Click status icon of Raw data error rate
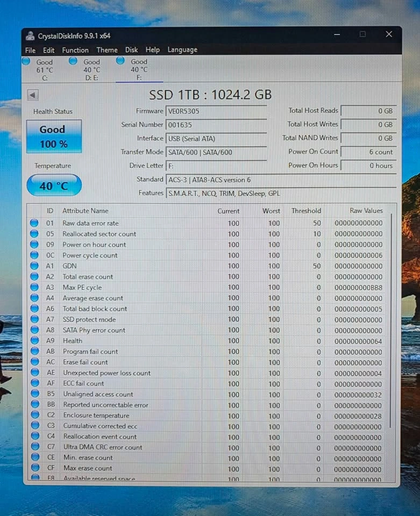Viewport: 420px width, 516px height. tap(34, 223)
